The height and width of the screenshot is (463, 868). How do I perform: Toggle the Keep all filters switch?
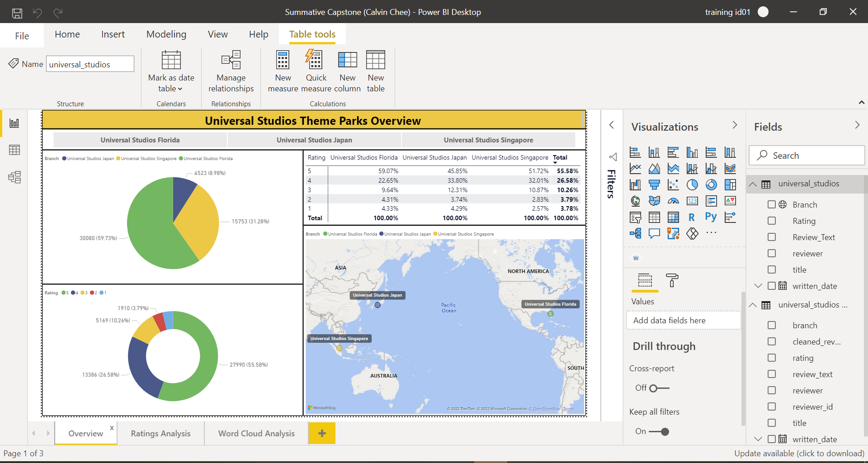(x=659, y=432)
